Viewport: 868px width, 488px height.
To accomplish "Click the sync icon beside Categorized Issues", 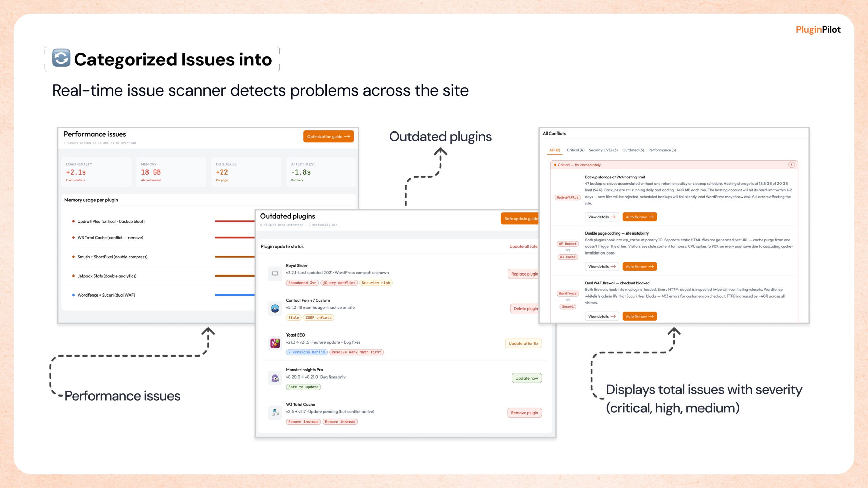I will (x=61, y=58).
